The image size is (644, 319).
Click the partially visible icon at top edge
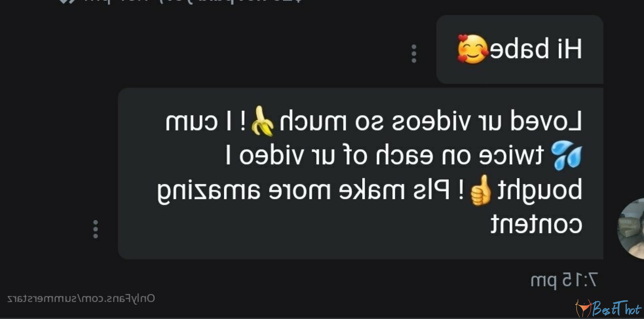[x=67, y=2]
